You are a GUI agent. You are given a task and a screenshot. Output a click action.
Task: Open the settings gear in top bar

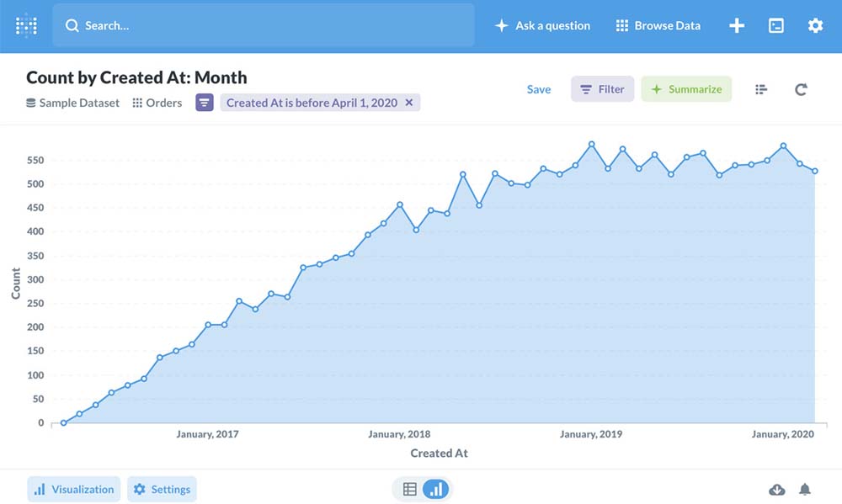(815, 25)
